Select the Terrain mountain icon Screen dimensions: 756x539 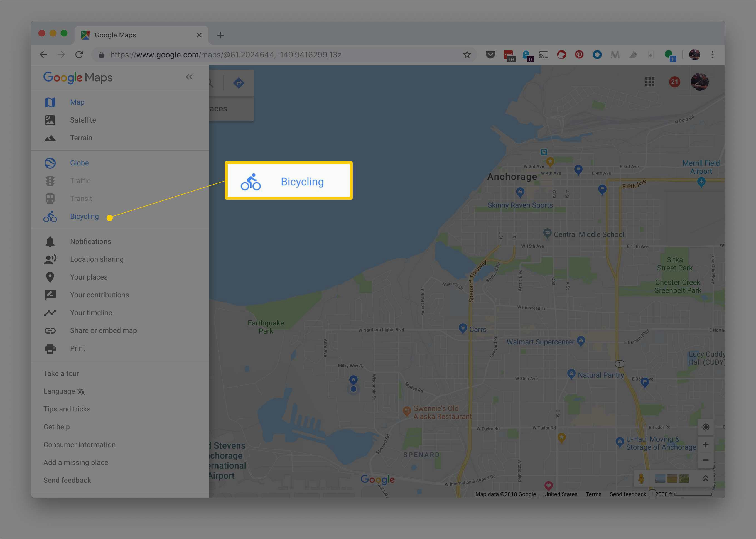[50, 138]
